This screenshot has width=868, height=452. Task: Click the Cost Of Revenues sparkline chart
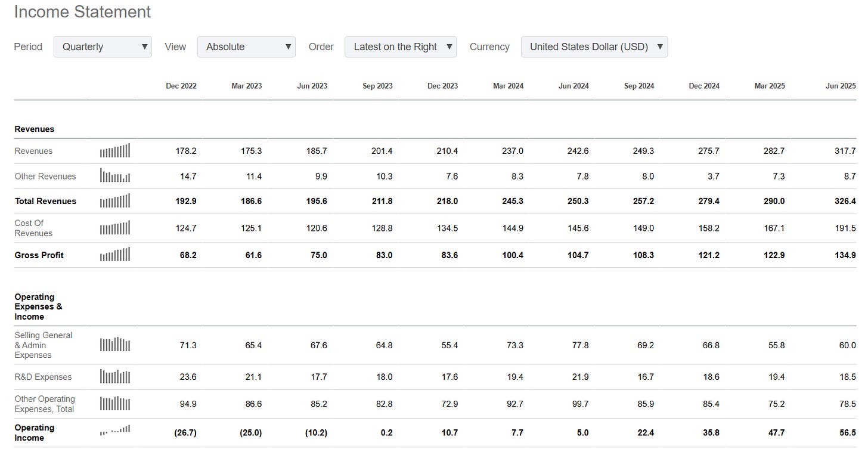115,228
